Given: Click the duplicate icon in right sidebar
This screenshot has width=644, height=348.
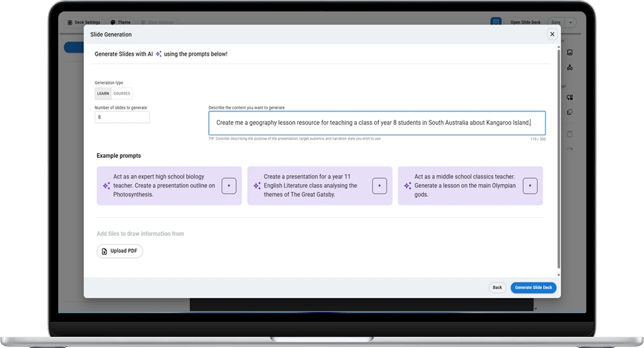Looking at the screenshot, I should click(570, 112).
